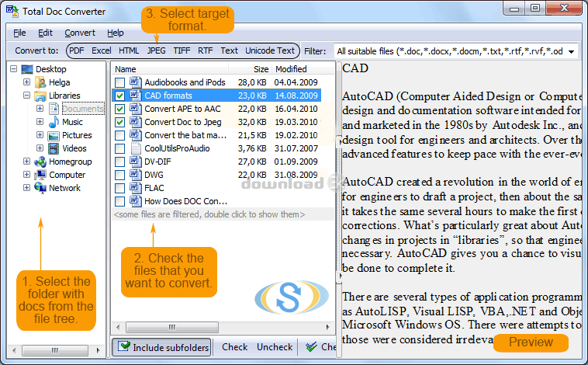Uncheck the Convert APE to AAC checkbox
Viewport: 588px width, 365px height.
[x=120, y=109]
